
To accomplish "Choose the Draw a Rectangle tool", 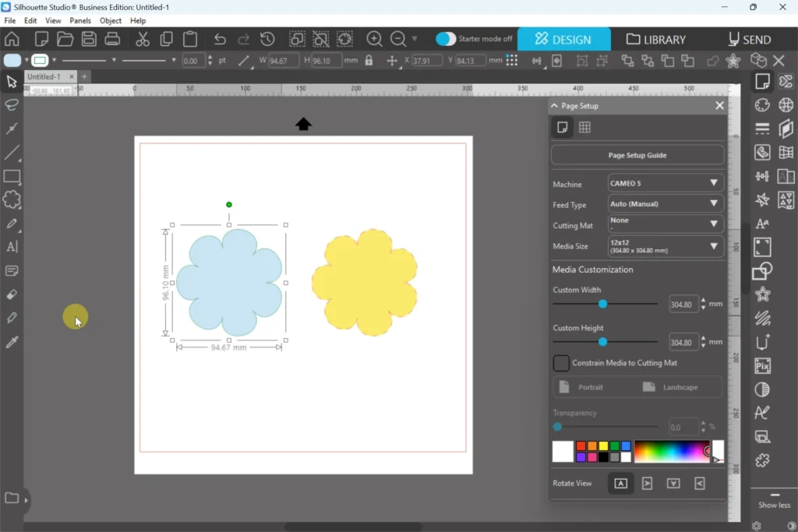I will coord(12,177).
